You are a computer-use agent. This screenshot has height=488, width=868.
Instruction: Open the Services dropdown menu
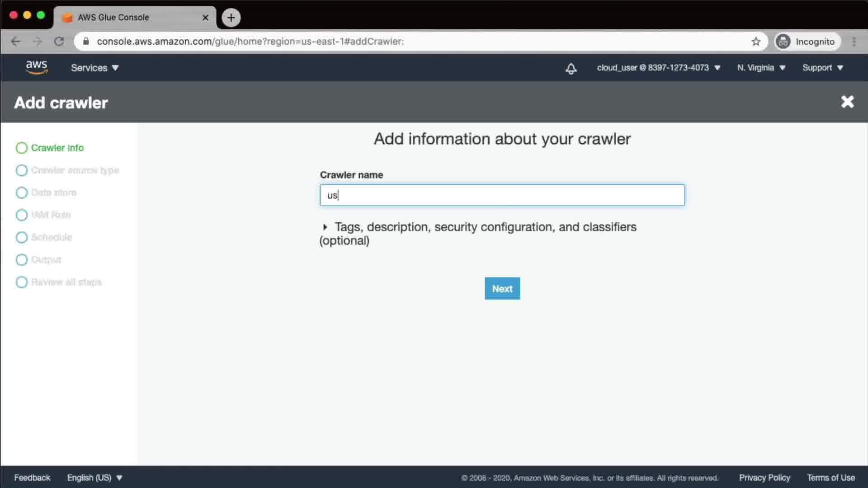94,68
